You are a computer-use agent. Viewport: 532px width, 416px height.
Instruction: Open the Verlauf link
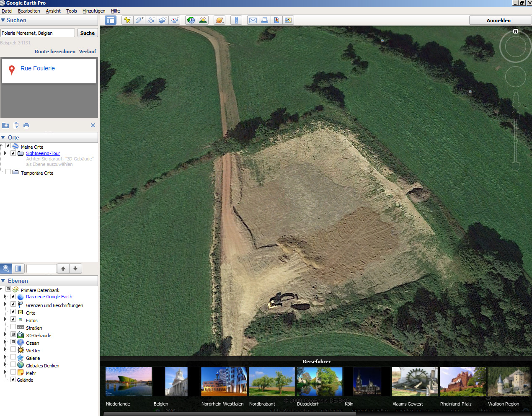pyautogui.click(x=88, y=52)
